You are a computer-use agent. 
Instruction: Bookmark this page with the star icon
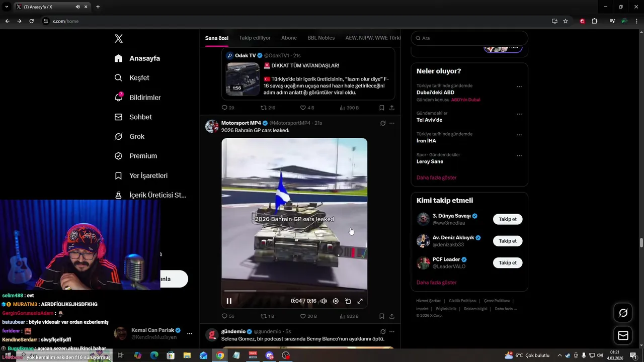[x=566, y=21]
